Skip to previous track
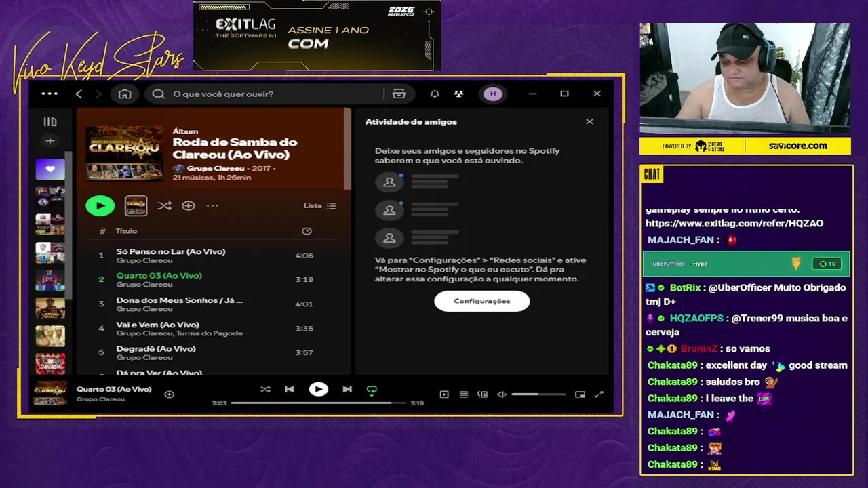Image resolution: width=868 pixels, height=488 pixels. pyautogui.click(x=290, y=389)
